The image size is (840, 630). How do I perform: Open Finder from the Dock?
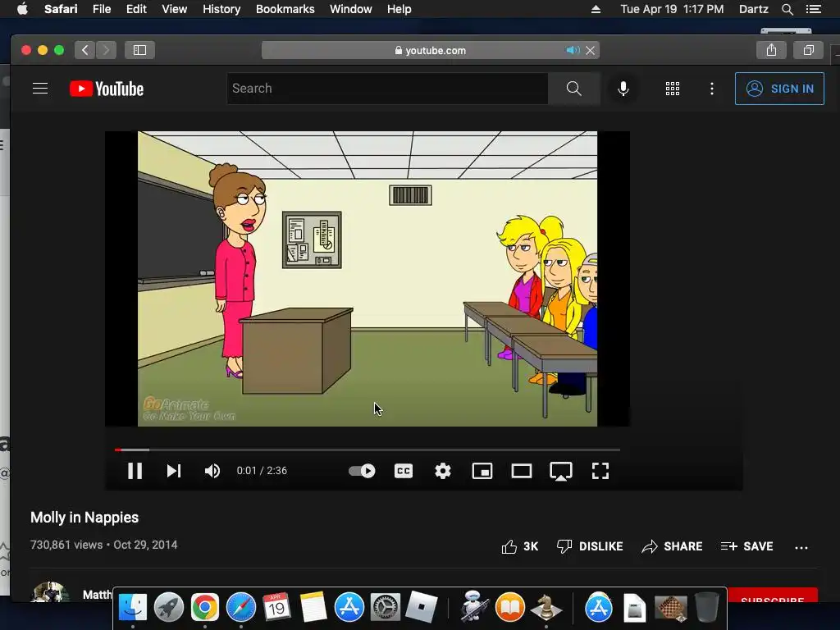tap(132, 608)
